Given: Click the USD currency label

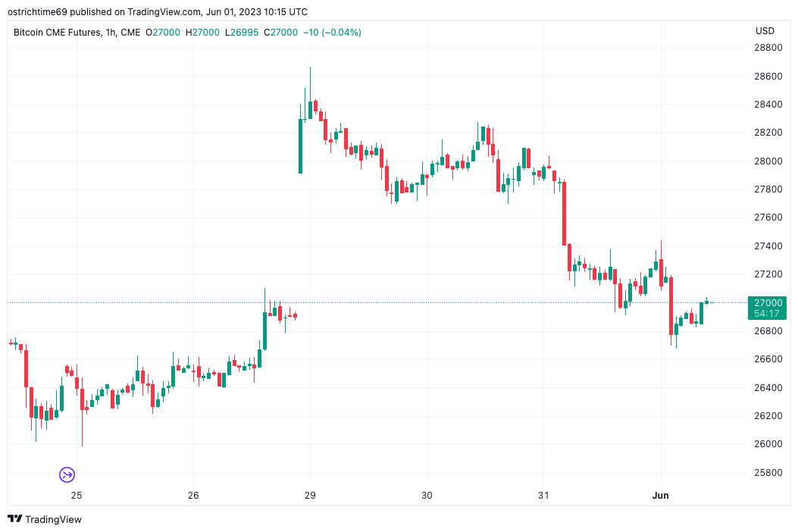Looking at the screenshot, I should [x=765, y=31].
